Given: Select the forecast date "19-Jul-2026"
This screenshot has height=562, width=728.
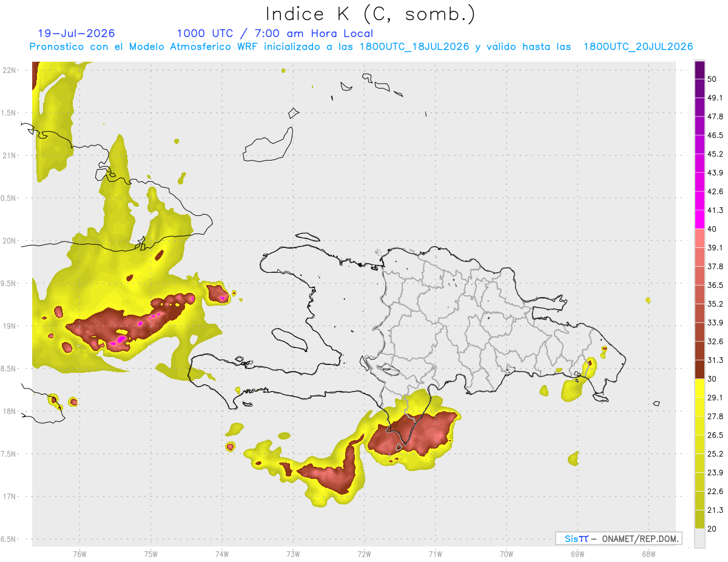Looking at the screenshot, I should pyautogui.click(x=76, y=33).
